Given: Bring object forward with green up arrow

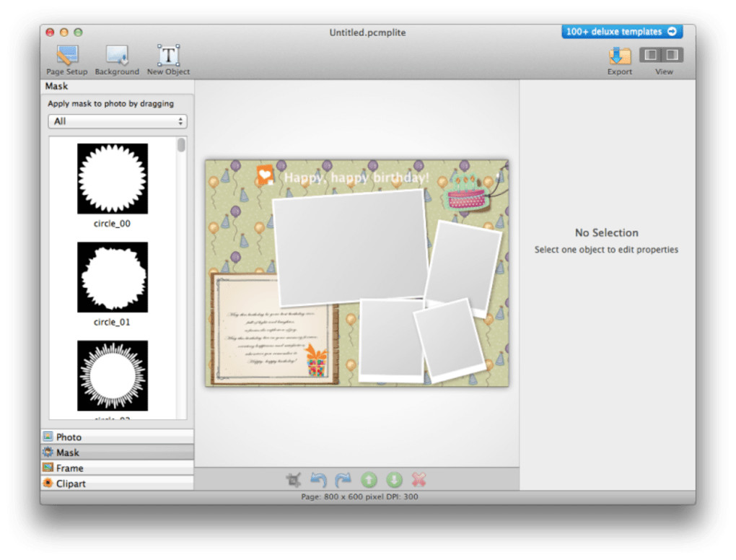Looking at the screenshot, I should click(x=369, y=479).
